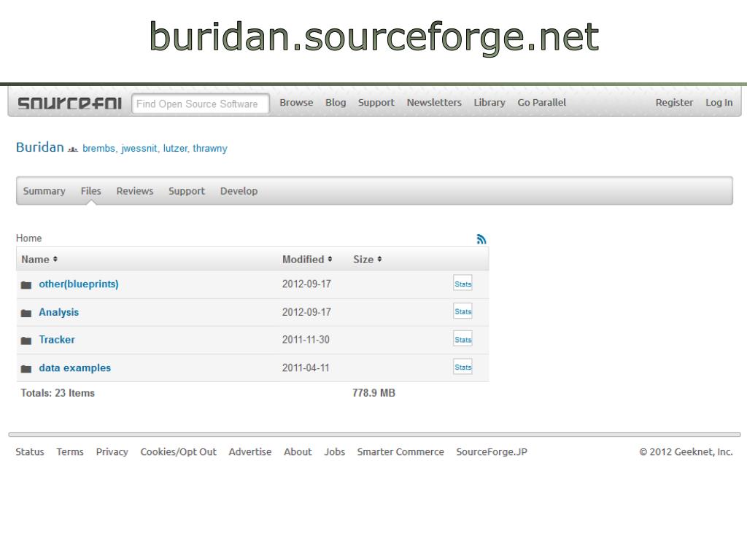Open lutzer user profile link

175,148
